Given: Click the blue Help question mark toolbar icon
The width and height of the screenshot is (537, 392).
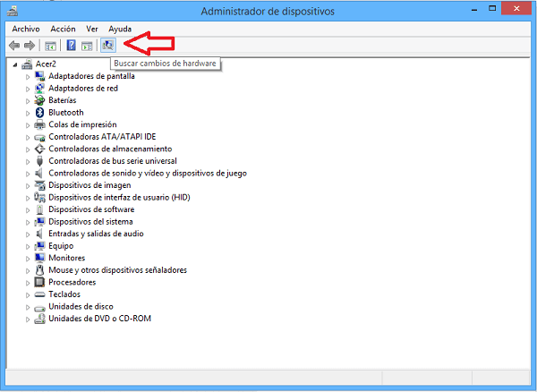Looking at the screenshot, I should [x=71, y=45].
